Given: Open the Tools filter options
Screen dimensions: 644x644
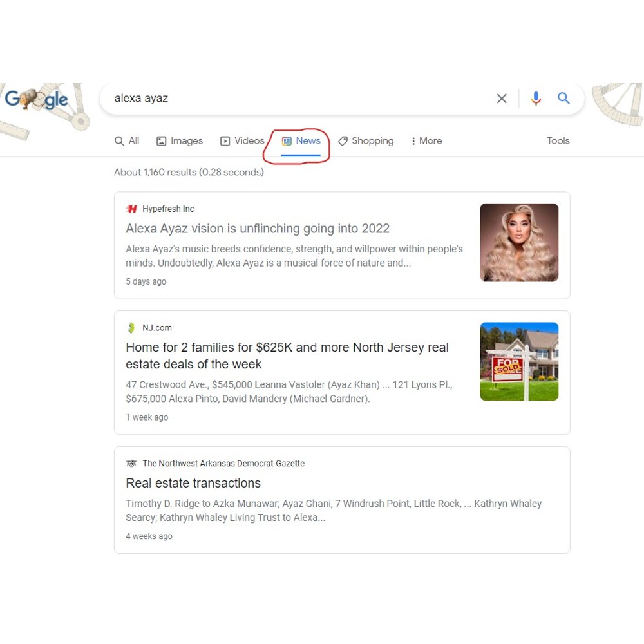Looking at the screenshot, I should pos(558,141).
